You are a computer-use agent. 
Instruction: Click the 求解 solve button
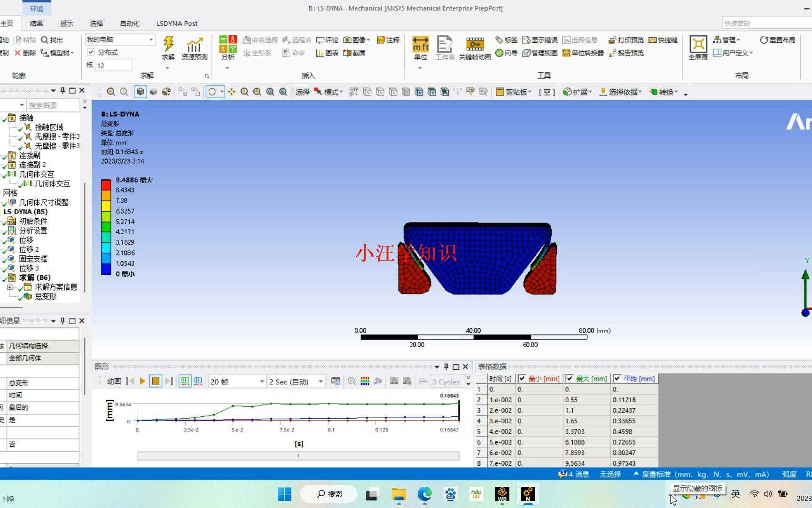pyautogui.click(x=168, y=47)
